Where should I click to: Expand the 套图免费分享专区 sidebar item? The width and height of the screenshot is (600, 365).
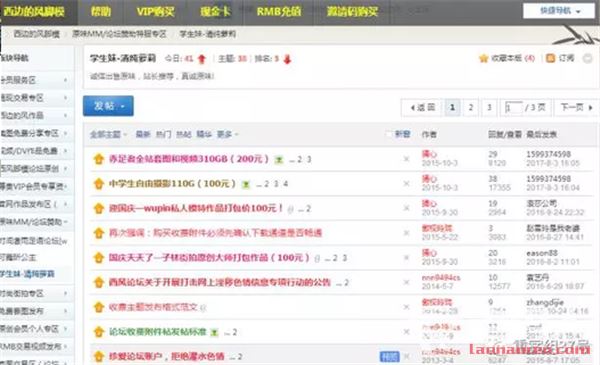pyautogui.click(x=65, y=133)
